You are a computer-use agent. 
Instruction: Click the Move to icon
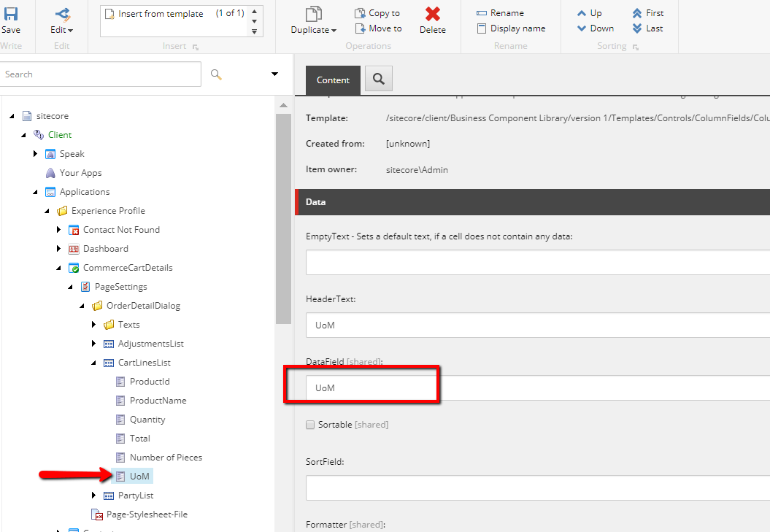(360, 28)
